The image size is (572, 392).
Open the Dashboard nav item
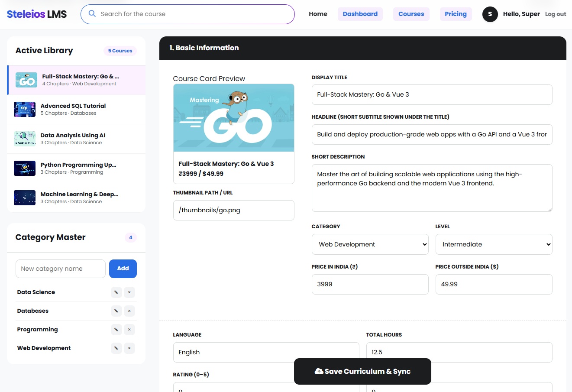click(360, 14)
